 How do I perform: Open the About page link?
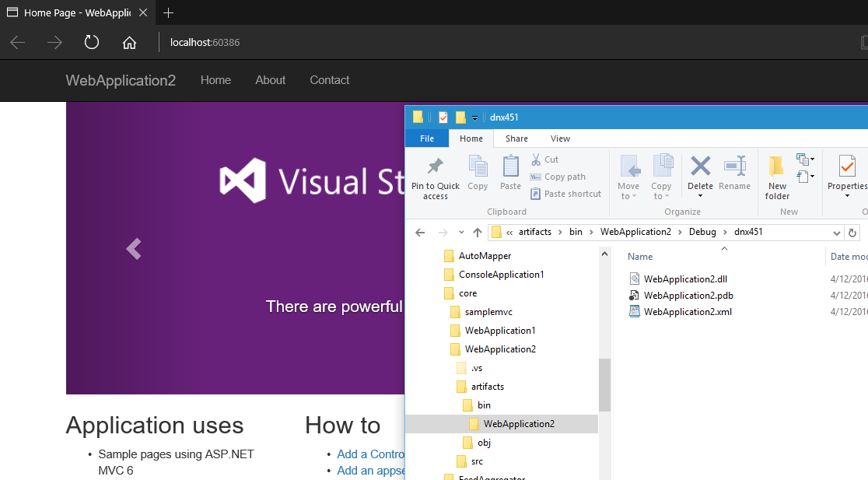(270, 80)
